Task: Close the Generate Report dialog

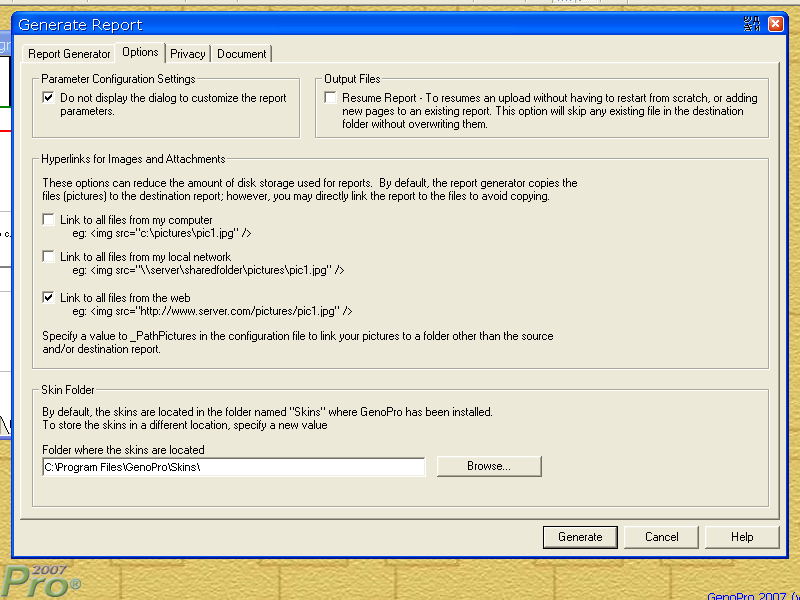Action: [x=776, y=24]
